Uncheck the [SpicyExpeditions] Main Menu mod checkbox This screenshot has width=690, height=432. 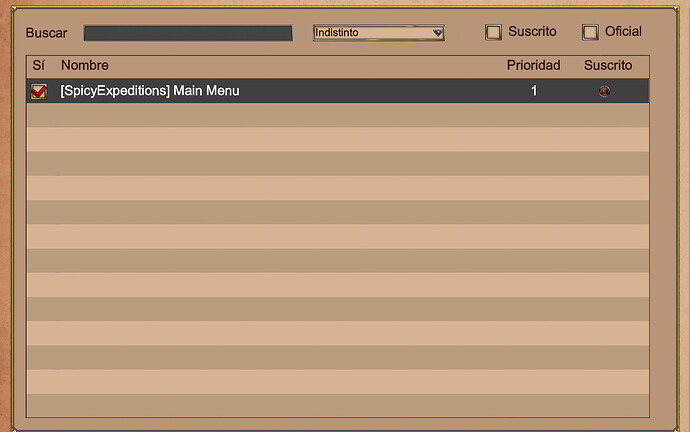point(39,91)
